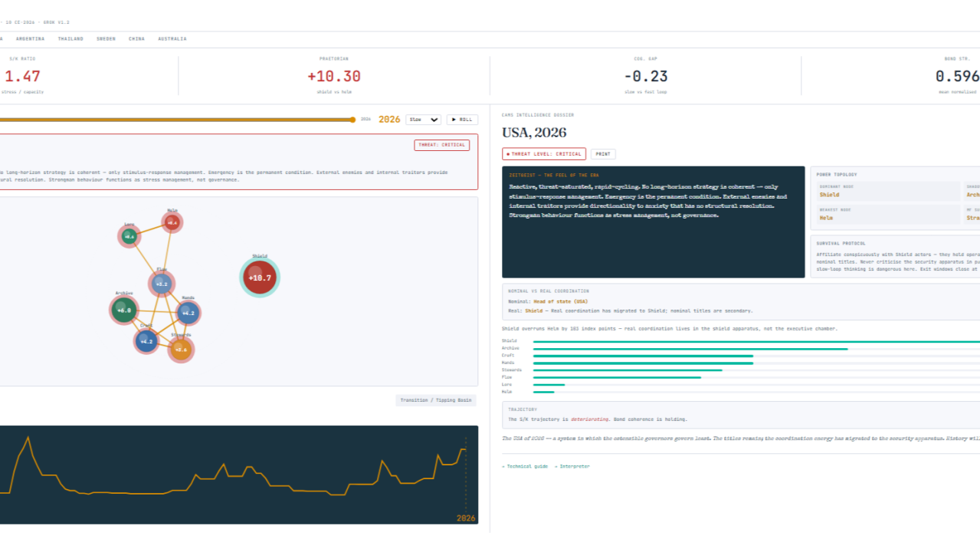Click the year timeline slider handle
The height and width of the screenshot is (552, 980).
(x=352, y=120)
